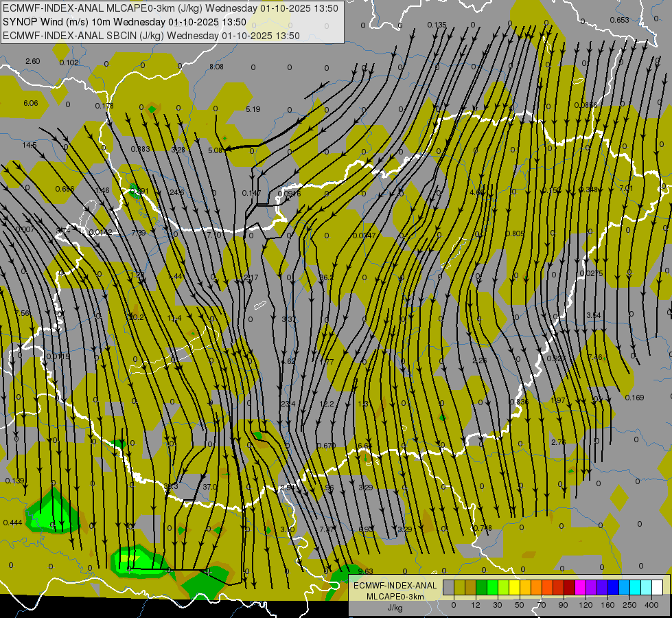Click the map value '2.76'

coord(559,442)
